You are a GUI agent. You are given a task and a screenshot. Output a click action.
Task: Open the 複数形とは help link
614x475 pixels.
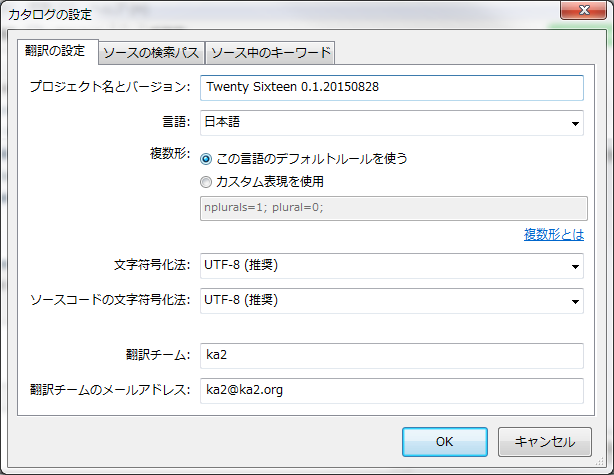(553, 235)
